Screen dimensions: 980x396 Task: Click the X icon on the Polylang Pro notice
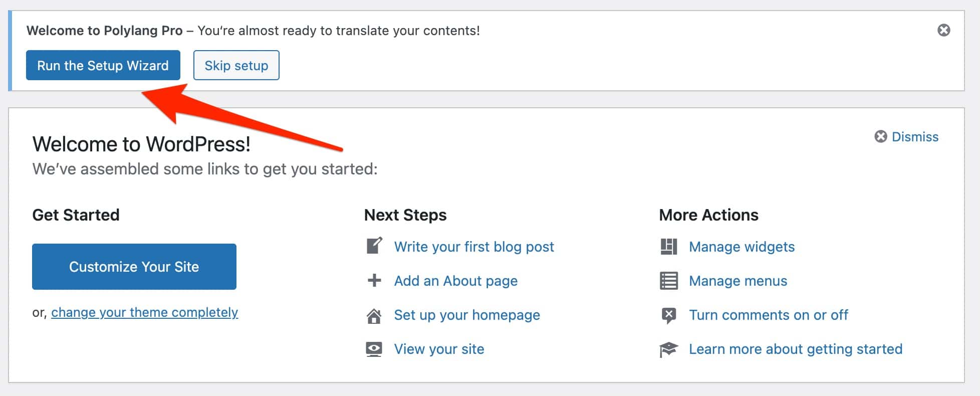click(944, 30)
